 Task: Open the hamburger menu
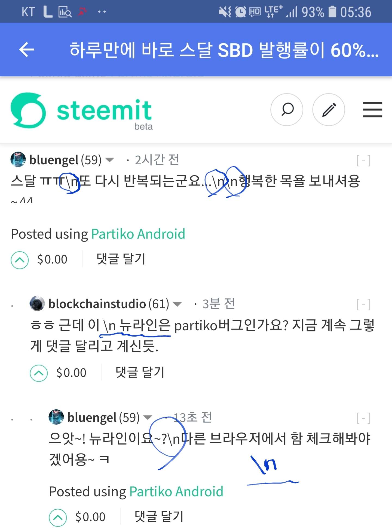tap(372, 110)
